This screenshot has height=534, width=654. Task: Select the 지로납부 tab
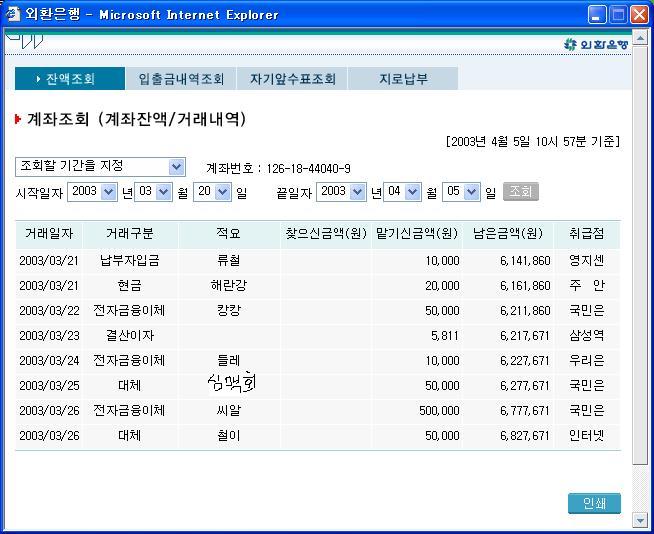pos(403,79)
